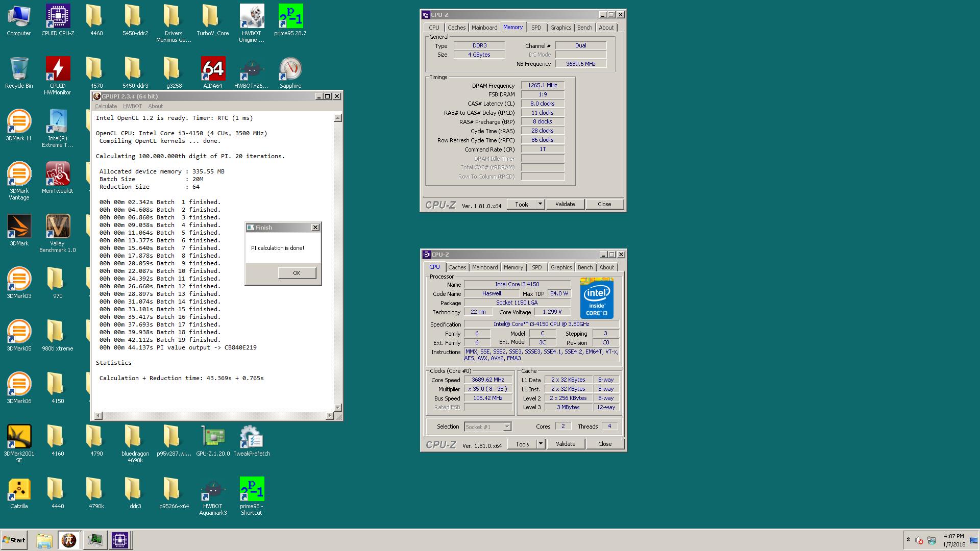Launch TweakPrefetch desktop icon
Viewport: 980px width, 551px height.
(252, 440)
